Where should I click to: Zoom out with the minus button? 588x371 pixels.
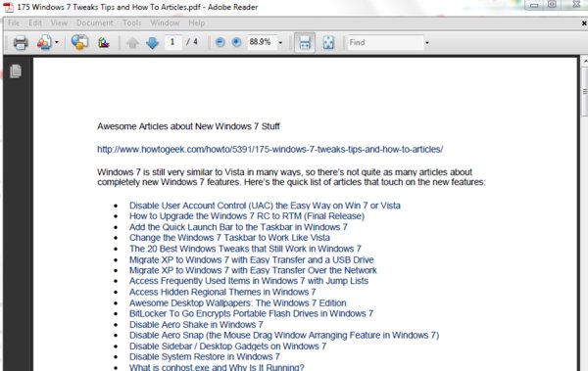click(220, 42)
